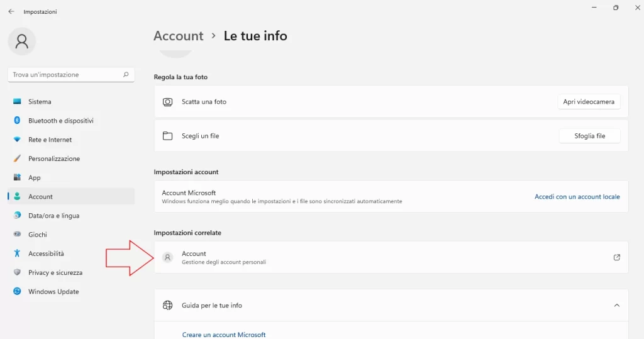This screenshot has width=644, height=339.
Task: Open Gestione degli account personali row
Action: click(x=391, y=257)
